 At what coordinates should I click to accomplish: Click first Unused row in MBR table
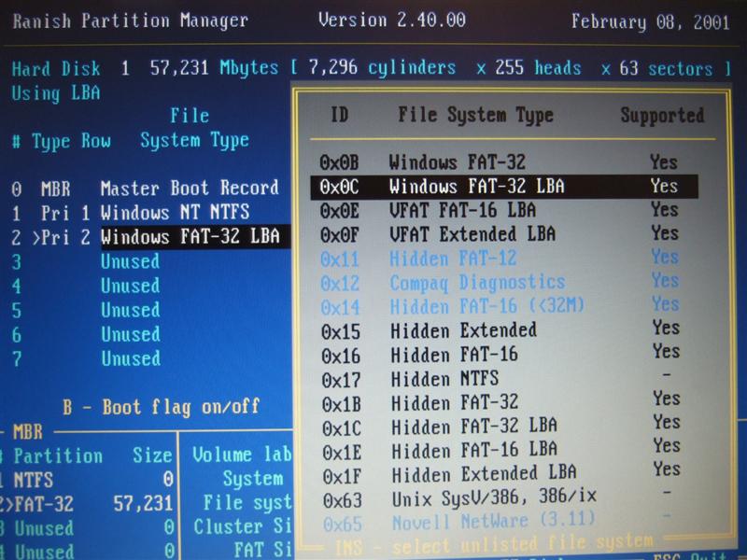coord(87,527)
